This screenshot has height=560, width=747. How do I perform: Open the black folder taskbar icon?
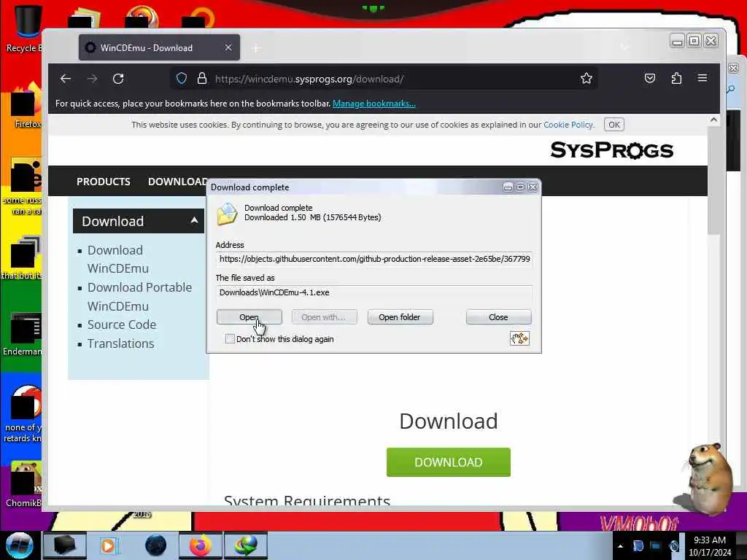click(x=65, y=545)
